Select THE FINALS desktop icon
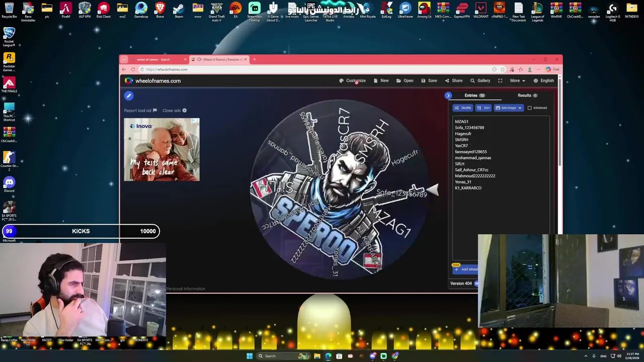Viewport: 644px width, 362px height. (x=9, y=84)
